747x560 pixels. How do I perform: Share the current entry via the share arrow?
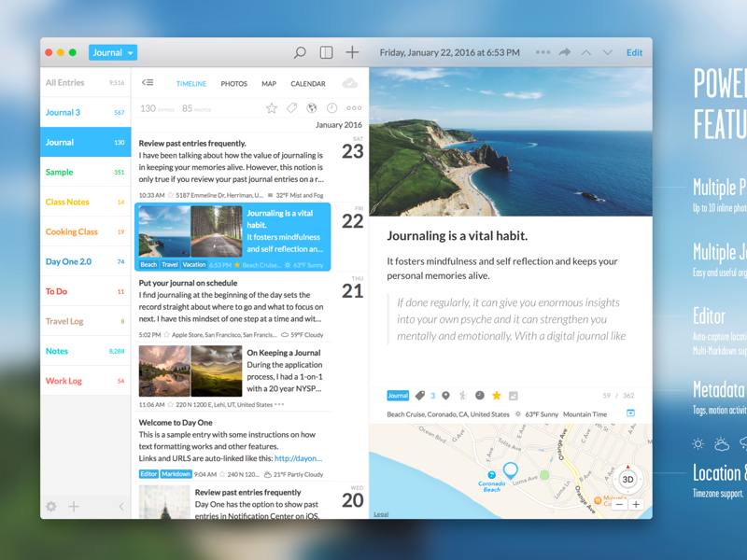[x=567, y=52]
